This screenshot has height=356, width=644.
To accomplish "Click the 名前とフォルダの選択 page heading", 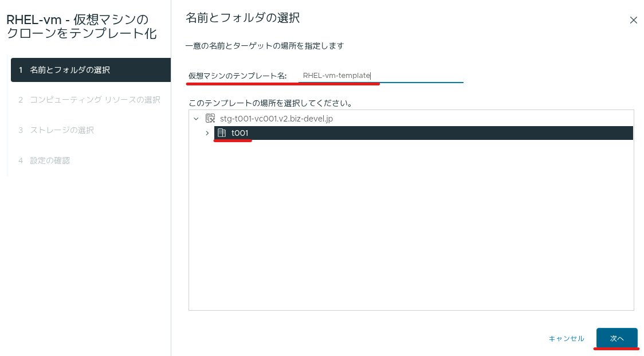I will pos(243,18).
